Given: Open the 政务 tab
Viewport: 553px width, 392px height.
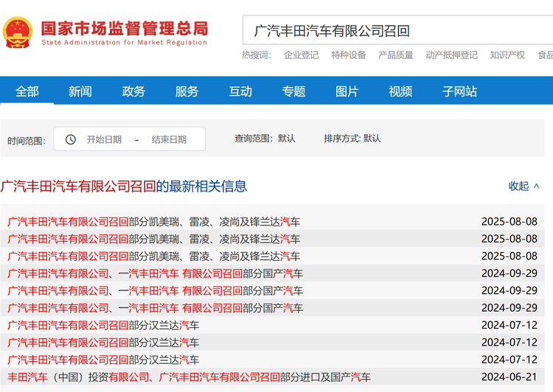Looking at the screenshot, I should pos(133,91).
